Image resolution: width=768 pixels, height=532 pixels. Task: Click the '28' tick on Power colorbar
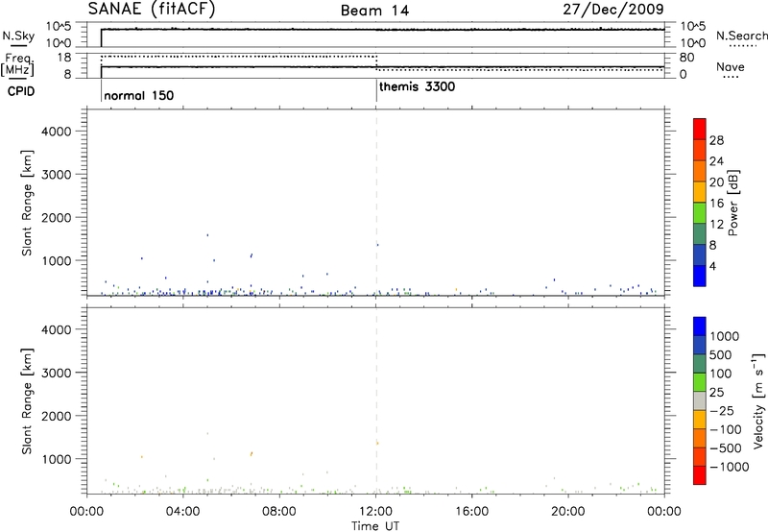pyautogui.click(x=716, y=140)
